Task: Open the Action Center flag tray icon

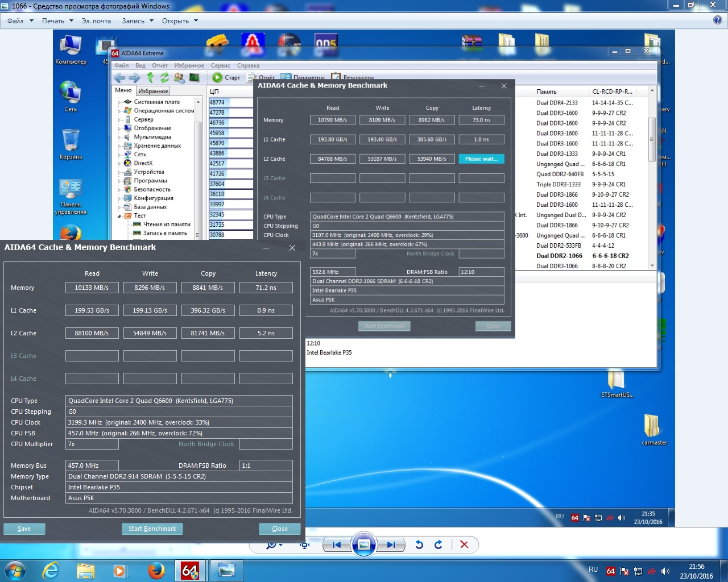Action: (x=624, y=571)
